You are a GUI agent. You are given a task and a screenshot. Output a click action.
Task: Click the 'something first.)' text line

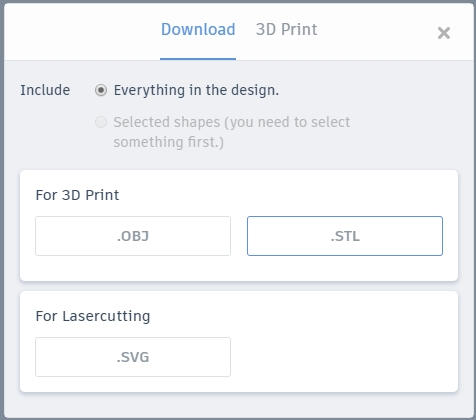pyautogui.click(x=168, y=142)
